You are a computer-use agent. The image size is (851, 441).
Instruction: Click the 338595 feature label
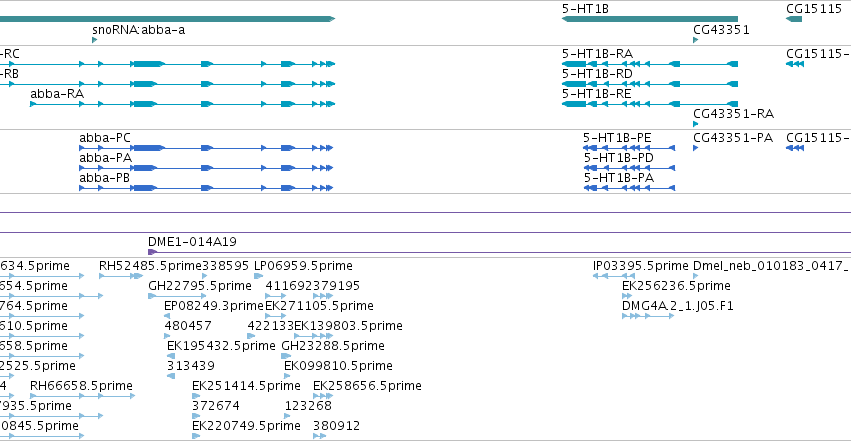click(225, 266)
